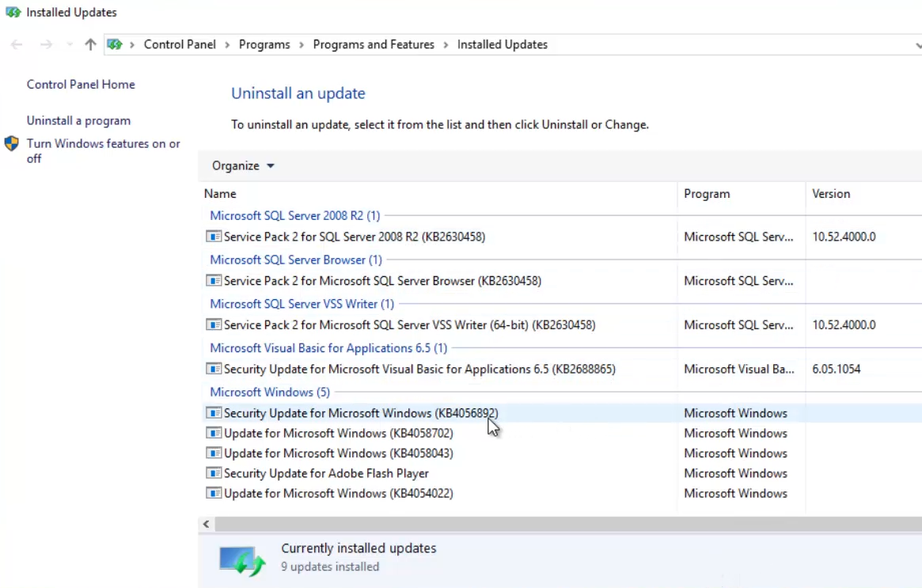922x588 pixels.
Task: Click the icon beside Security Update KB4056892
Action: click(214, 412)
